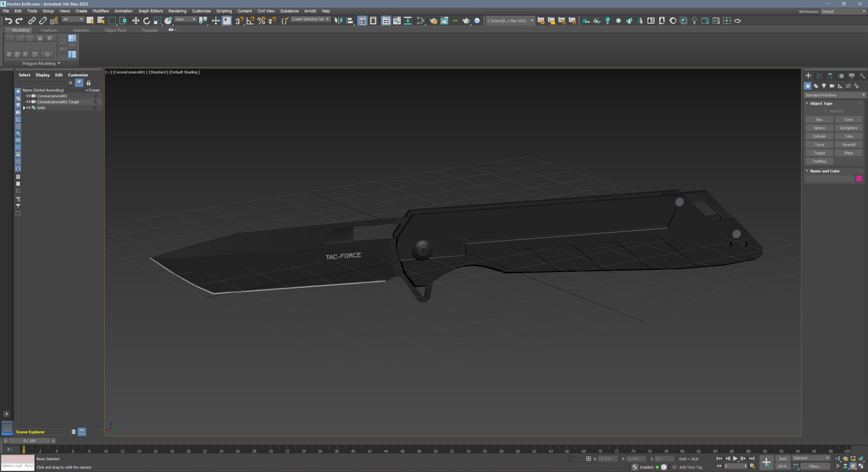
Task: Expand the knife tree item
Action: 24,108
